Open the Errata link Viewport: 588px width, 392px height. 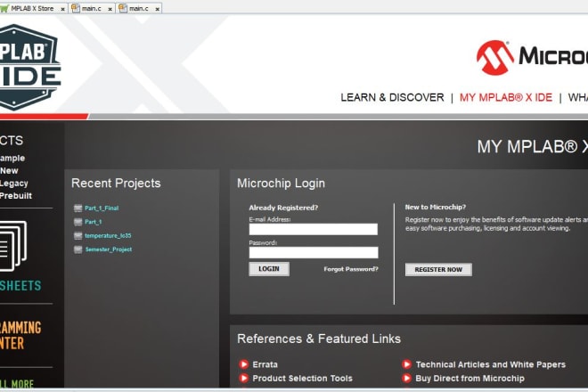click(x=265, y=364)
